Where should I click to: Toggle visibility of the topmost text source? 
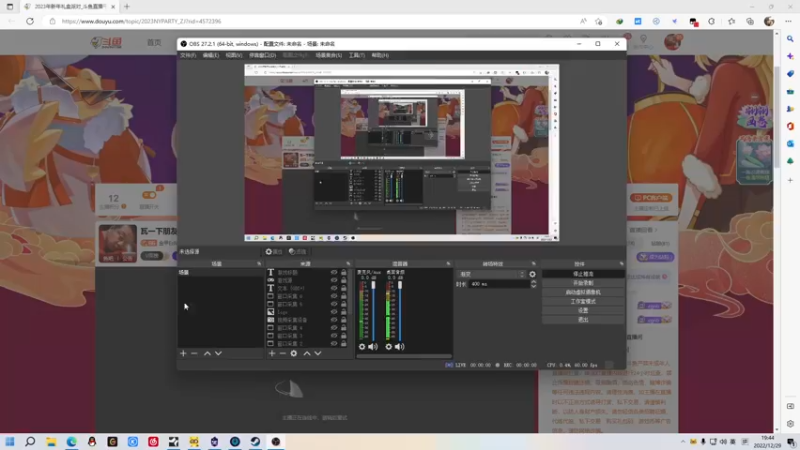(x=334, y=272)
